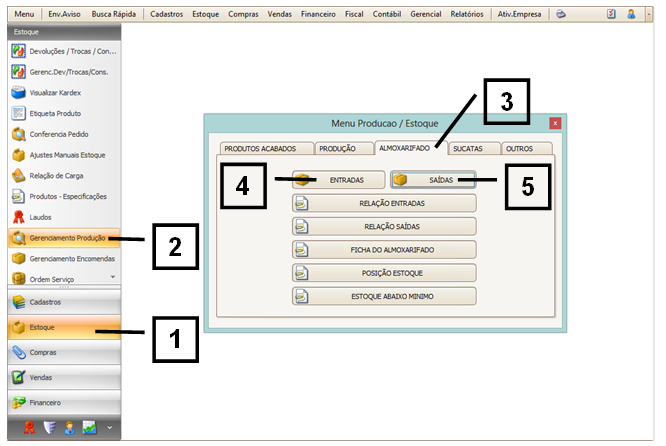This screenshot has width=666, height=446.
Task: Open Conferencia Pedido in sidebar
Action: pos(60,135)
